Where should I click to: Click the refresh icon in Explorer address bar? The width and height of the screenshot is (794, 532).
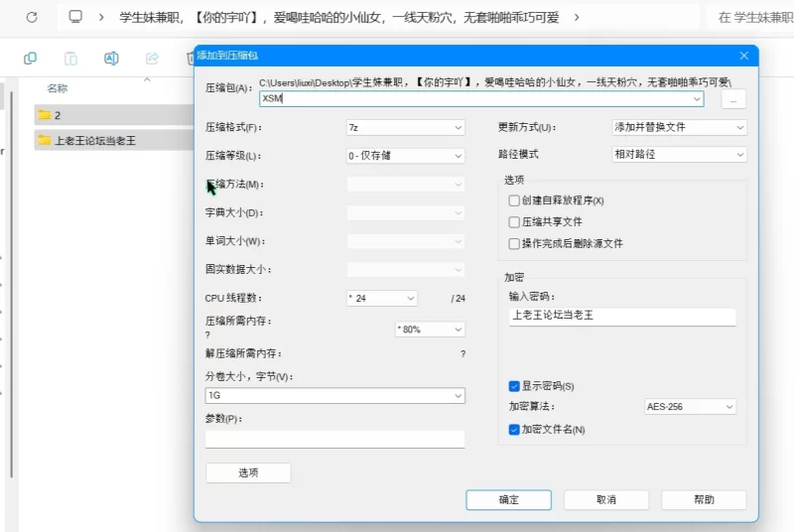click(x=32, y=17)
